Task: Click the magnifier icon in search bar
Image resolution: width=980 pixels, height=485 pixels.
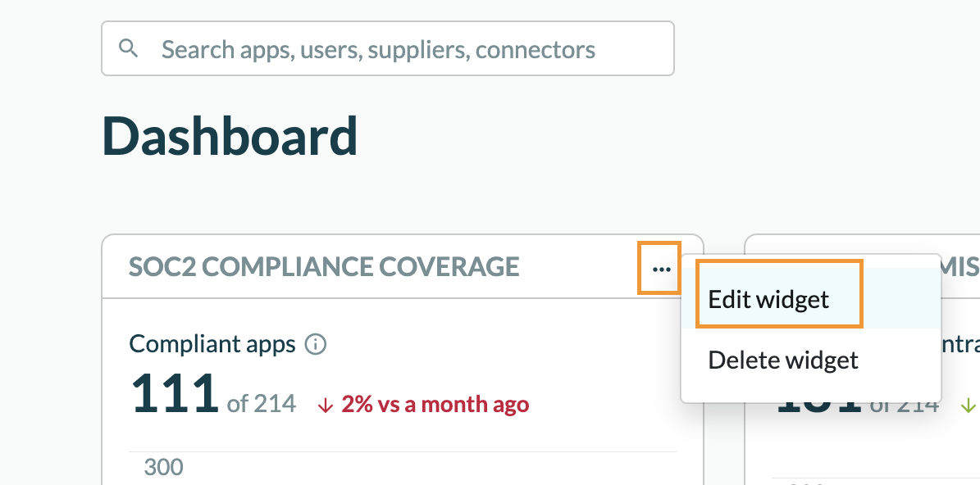Action: pos(129,48)
